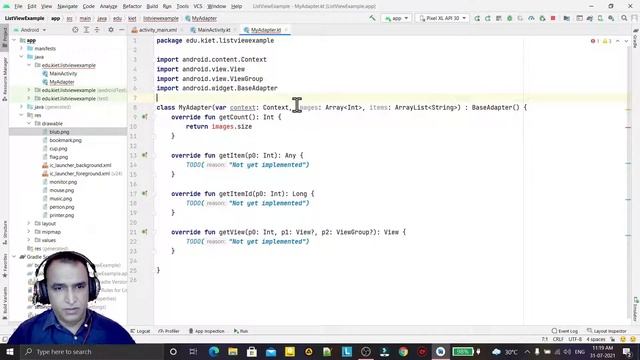Expand the layout folder

click(29, 223)
